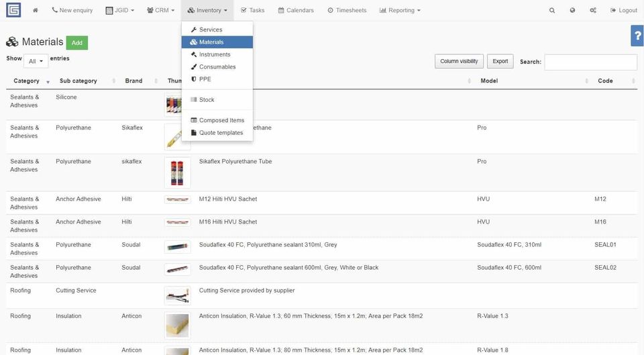
Task: Click the Materials cubes heading icon
Action: click(x=12, y=42)
